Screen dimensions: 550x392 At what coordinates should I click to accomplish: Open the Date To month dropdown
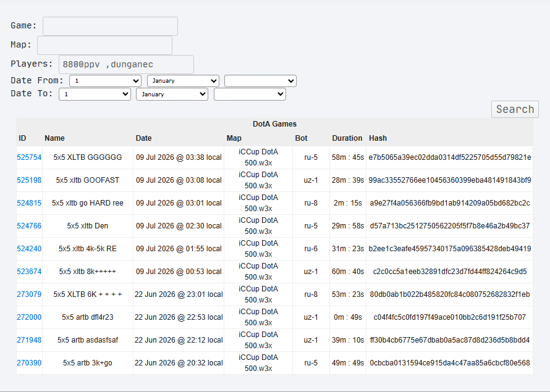pyautogui.click(x=172, y=94)
